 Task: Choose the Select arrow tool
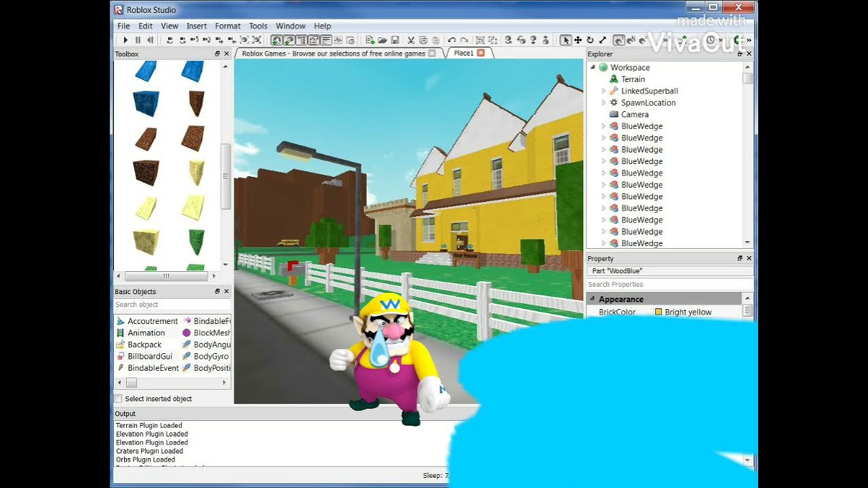[566, 40]
